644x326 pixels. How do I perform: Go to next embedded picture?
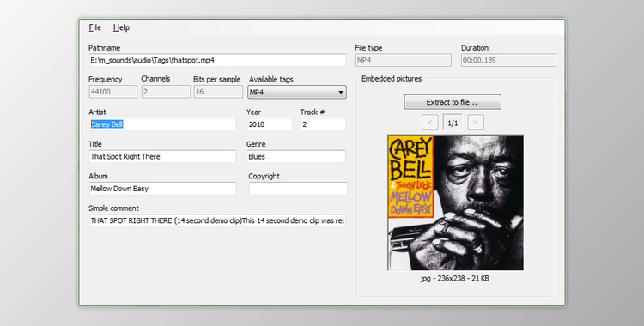pos(476,123)
